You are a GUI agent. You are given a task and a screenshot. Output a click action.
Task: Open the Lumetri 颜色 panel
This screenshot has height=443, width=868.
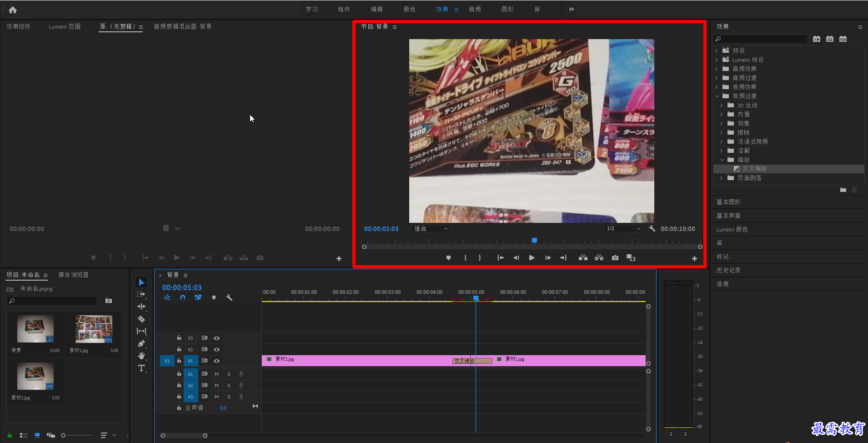(732, 229)
